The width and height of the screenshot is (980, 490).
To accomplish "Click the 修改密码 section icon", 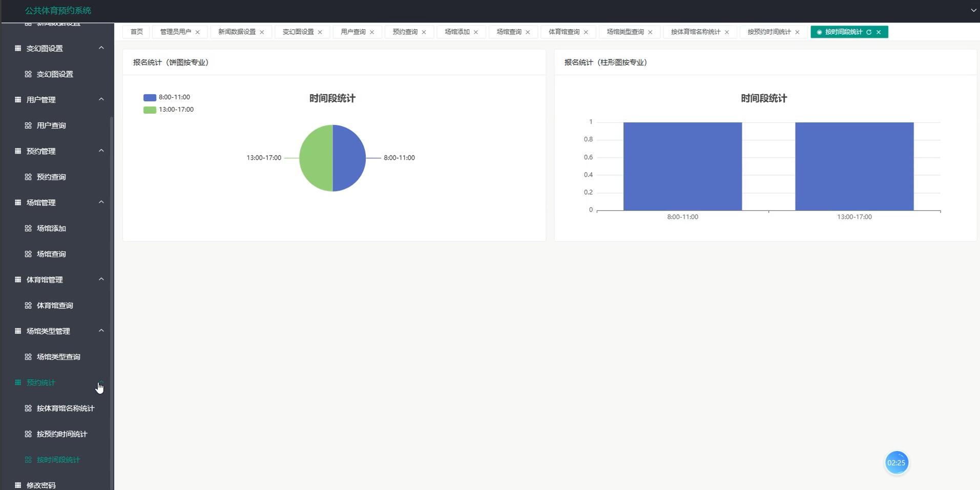I will point(17,484).
